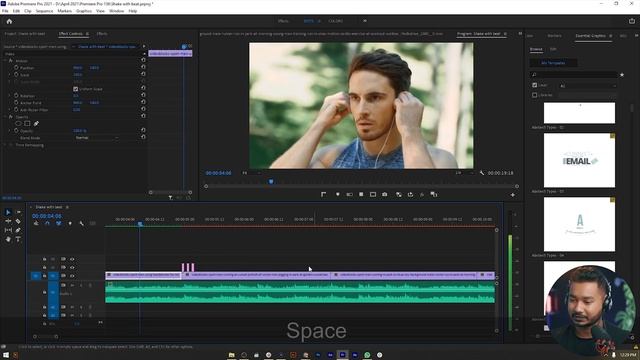Click the timeline playhead timecode 00:00:04:06
640x360 pixels.
(47, 216)
